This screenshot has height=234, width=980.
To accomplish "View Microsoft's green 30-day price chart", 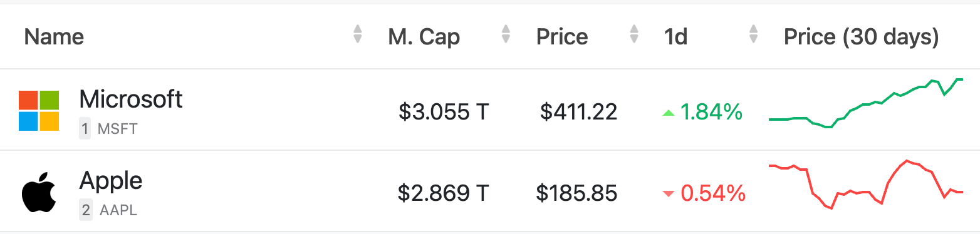I will point(866,103).
